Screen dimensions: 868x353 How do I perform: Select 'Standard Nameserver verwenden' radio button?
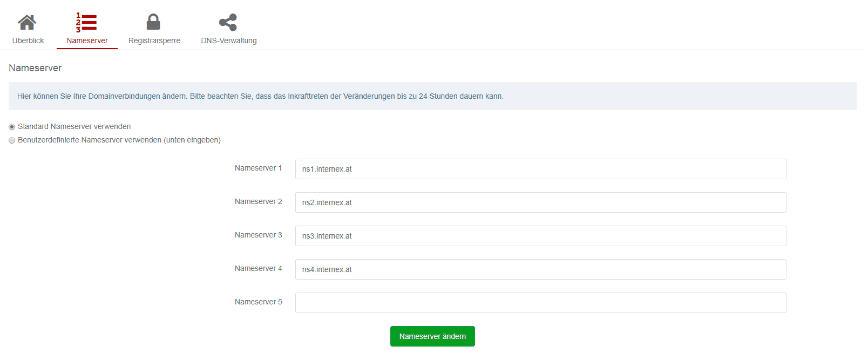click(x=12, y=127)
